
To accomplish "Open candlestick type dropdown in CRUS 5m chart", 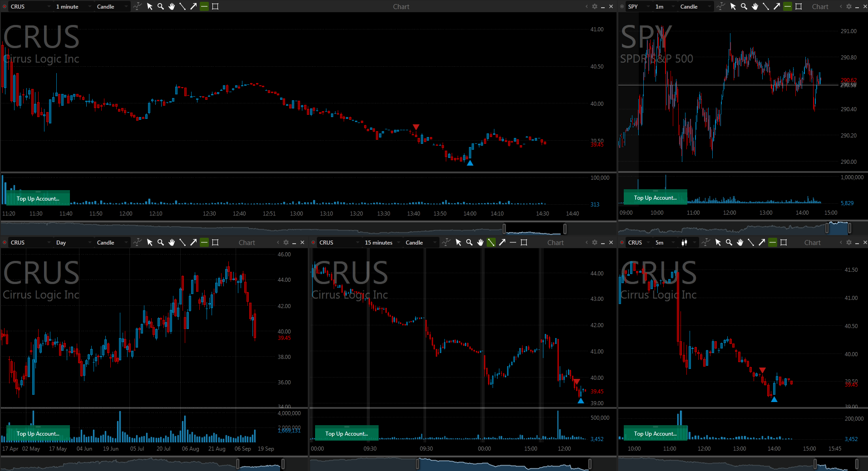I will click(x=687, y=242).
